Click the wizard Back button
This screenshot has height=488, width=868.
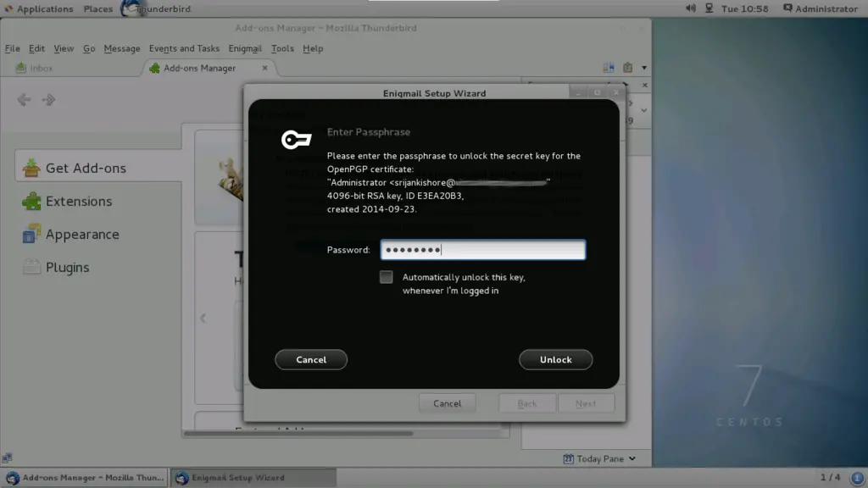(527, 403)
